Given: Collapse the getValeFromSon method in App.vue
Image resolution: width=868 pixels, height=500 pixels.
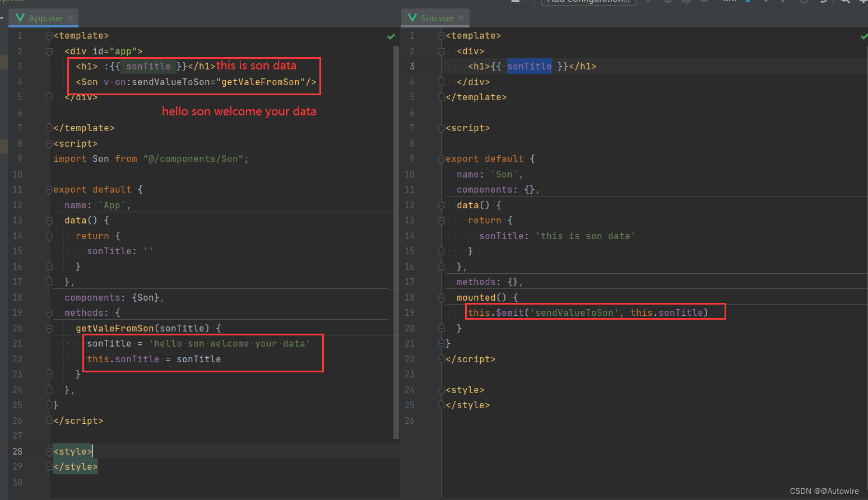Looking at the screenshot, I should [x=49, y=329].
